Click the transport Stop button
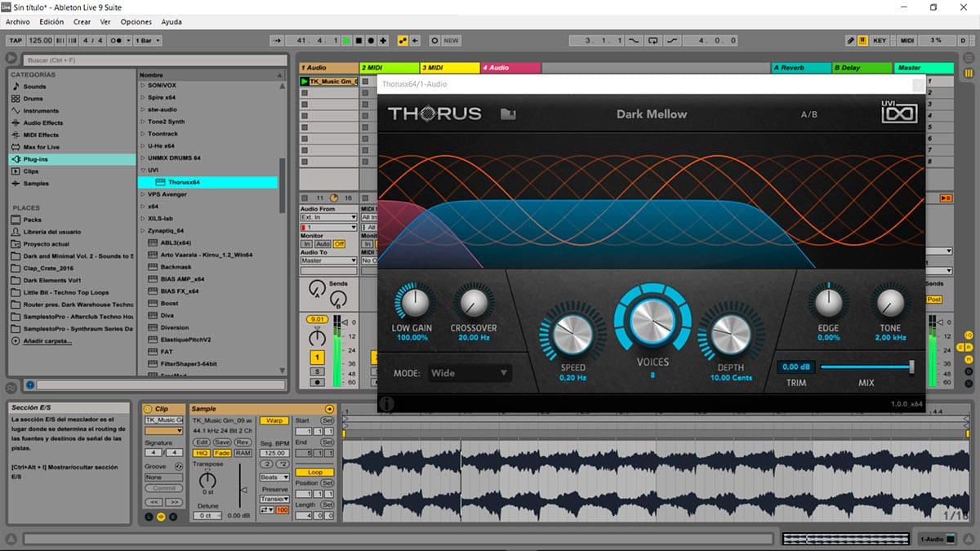 tap(359, 40)
